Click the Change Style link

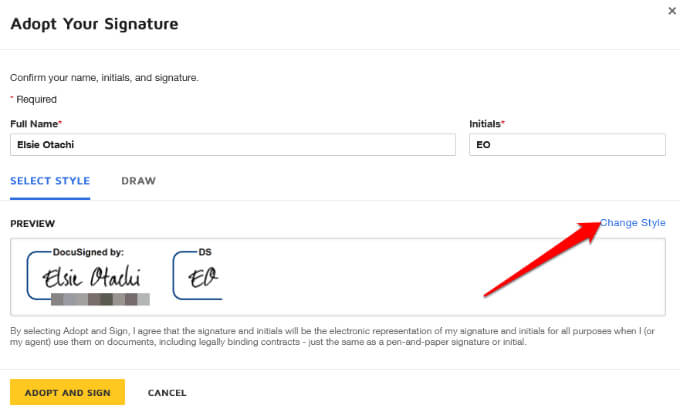coord(632,223)
